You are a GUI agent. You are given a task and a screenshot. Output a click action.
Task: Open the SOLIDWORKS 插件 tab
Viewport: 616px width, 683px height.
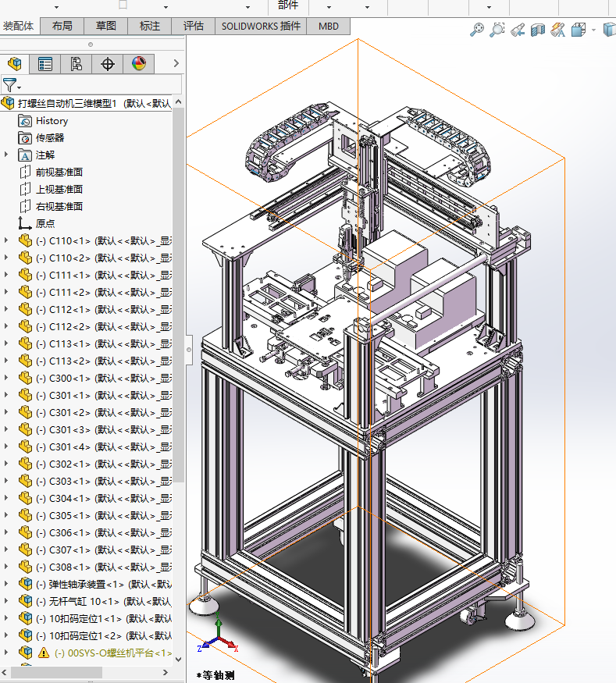click(x=261, y=26)
